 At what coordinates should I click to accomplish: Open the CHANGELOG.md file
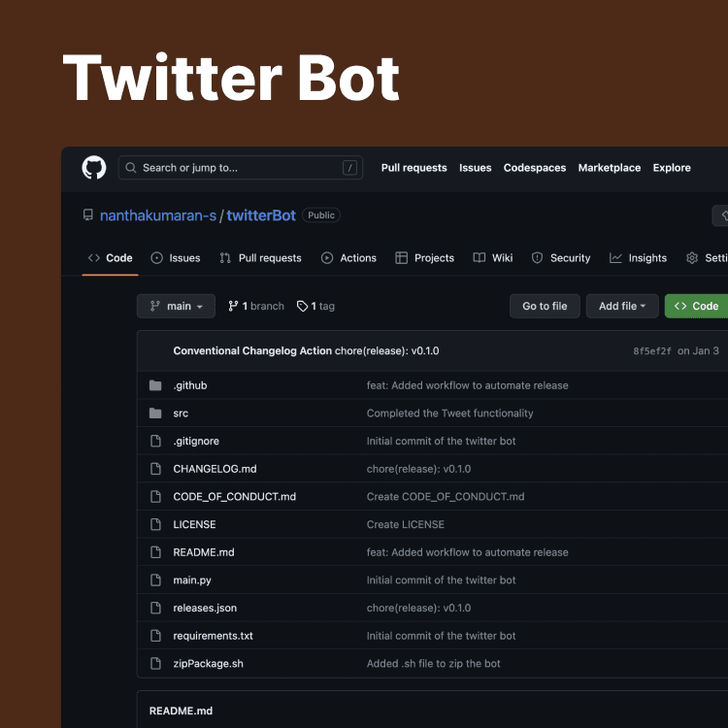coord(215,469)
